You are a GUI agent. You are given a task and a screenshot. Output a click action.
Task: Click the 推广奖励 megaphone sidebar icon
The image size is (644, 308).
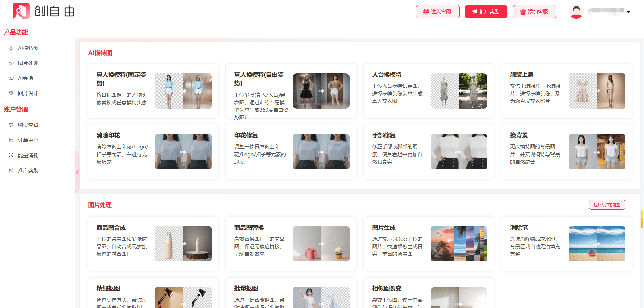tap(11, 170)
